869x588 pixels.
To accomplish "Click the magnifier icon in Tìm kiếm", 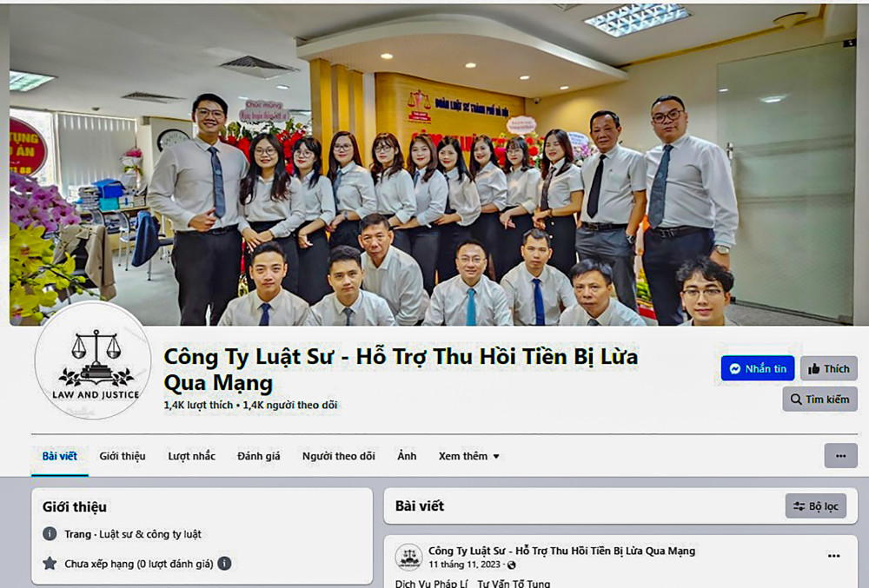I will coord(796,400).
